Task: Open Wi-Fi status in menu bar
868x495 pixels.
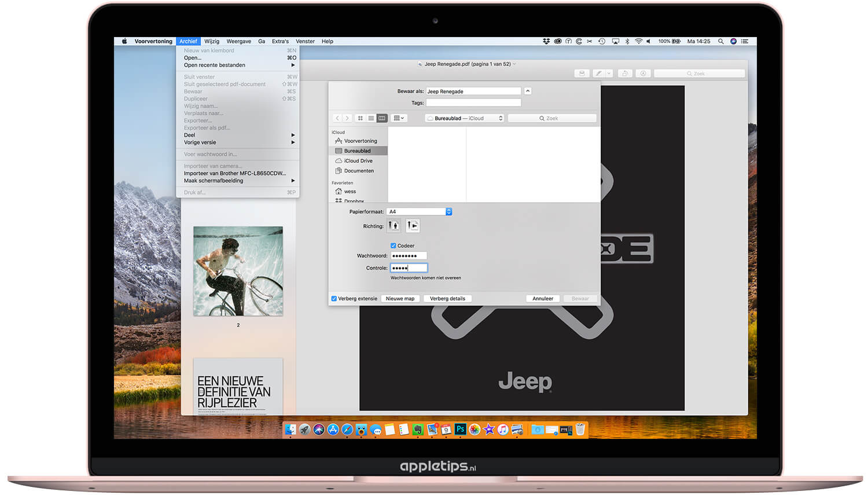Action: point(639,41)
